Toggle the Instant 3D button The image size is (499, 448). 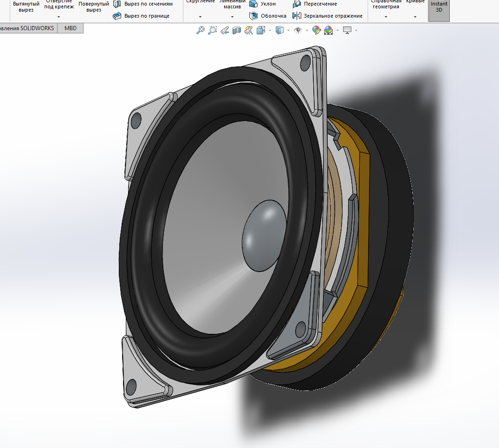439,10
